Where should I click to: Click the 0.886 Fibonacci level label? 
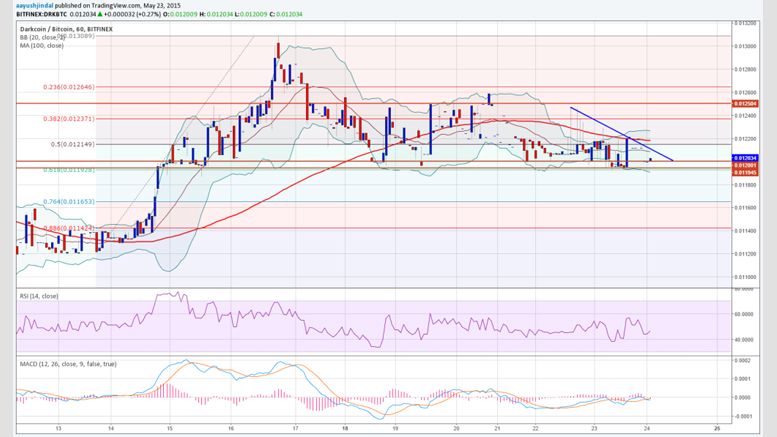click(69, 228)
